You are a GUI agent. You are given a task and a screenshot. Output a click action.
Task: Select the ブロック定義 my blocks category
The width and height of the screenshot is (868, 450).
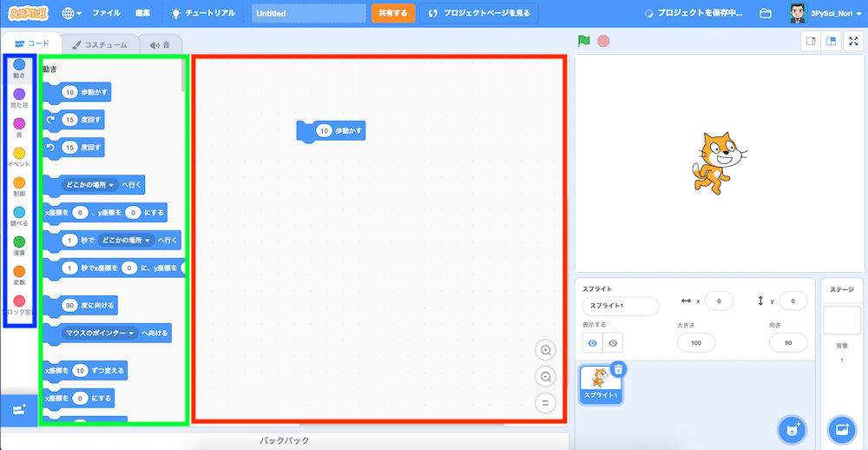click(x=19, y=306)
